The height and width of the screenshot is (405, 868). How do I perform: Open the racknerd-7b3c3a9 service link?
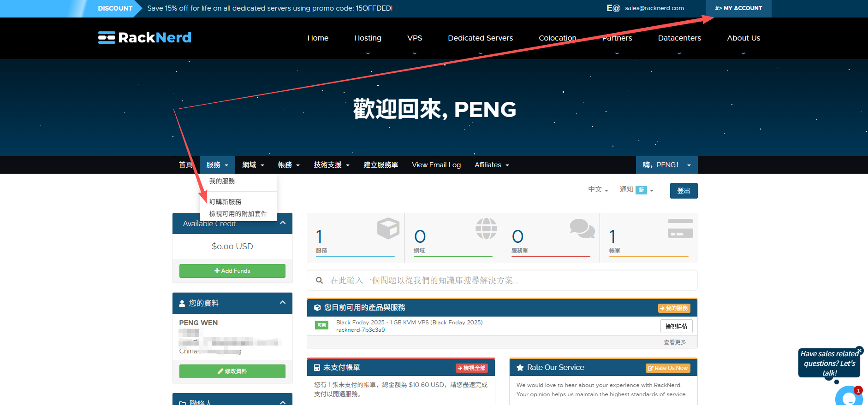pyautogui.click(x=360, y=330)
